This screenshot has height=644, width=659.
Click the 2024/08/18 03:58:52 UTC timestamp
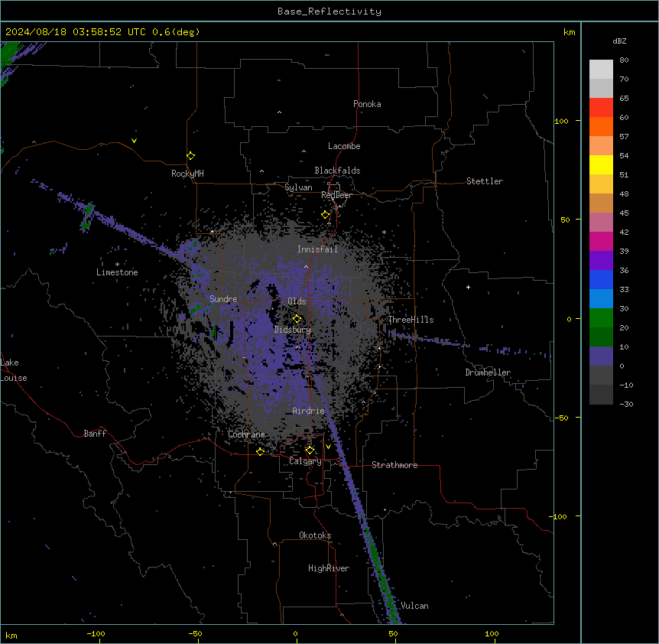tap(76, 32)
